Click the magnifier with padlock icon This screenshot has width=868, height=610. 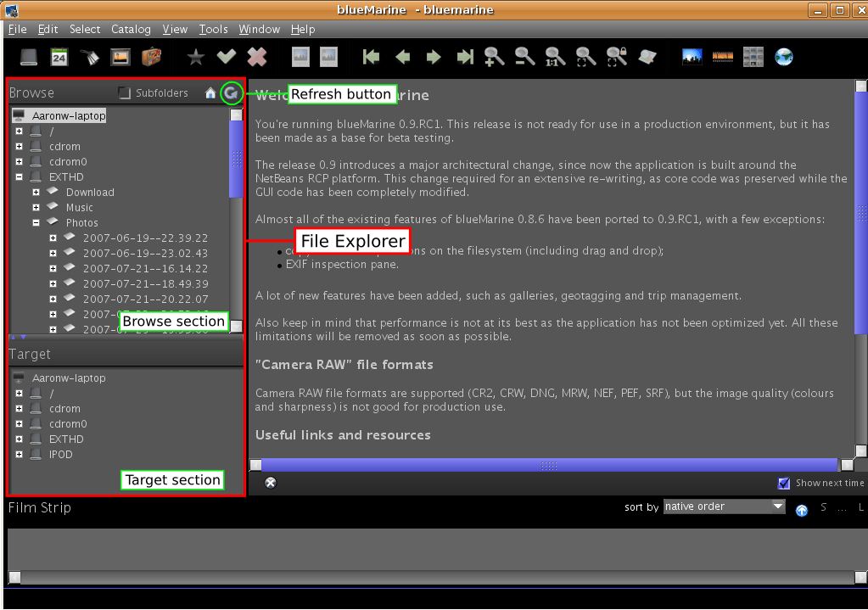[616, 57]
